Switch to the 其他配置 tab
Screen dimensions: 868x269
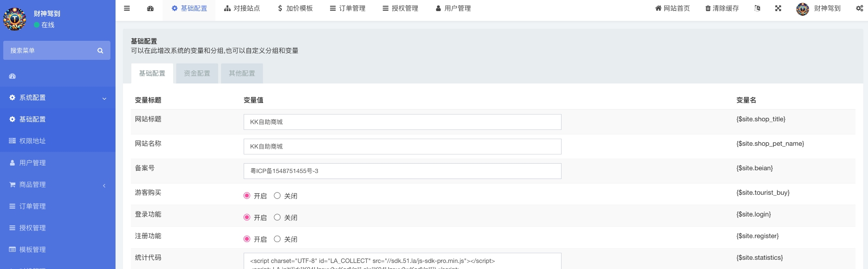pos(242,73)
